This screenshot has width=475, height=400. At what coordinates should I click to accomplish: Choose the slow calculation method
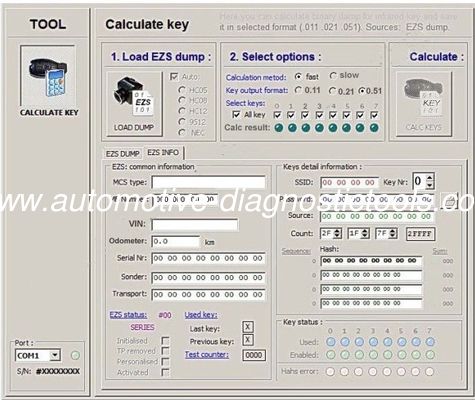point(333,76)
